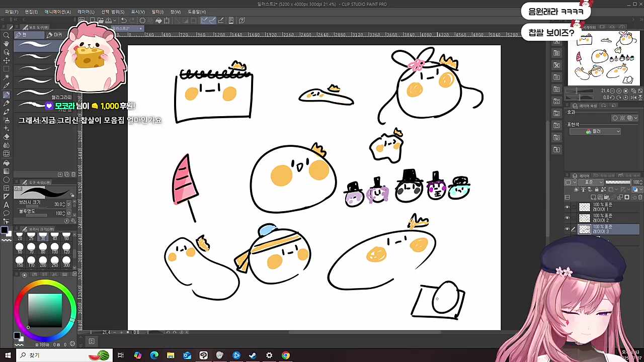Select the 100 brush size preset
This screenshot has height=362, width=644.
(54, 247)
